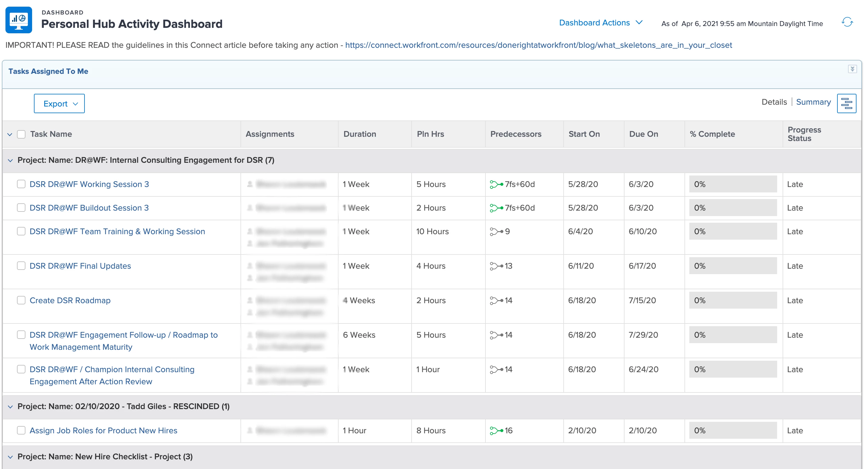Click the dashboard logo icon
Image resolution: width=868 pixels, height=469 pixels.
click(19, 20)
